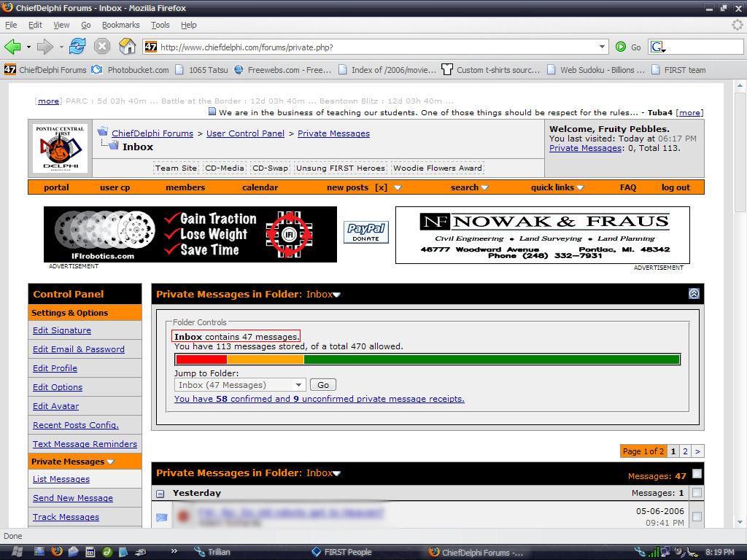747x560 pixels.
Task: Open the Bookmarks menu
Action: tap(120, 25)
